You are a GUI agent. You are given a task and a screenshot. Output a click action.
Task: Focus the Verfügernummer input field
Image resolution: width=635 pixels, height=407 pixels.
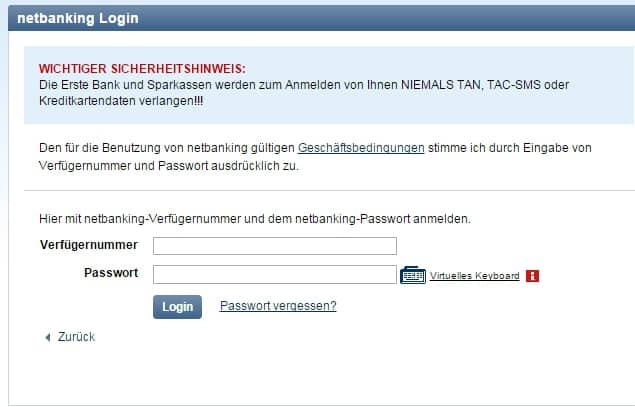point(275,246)
